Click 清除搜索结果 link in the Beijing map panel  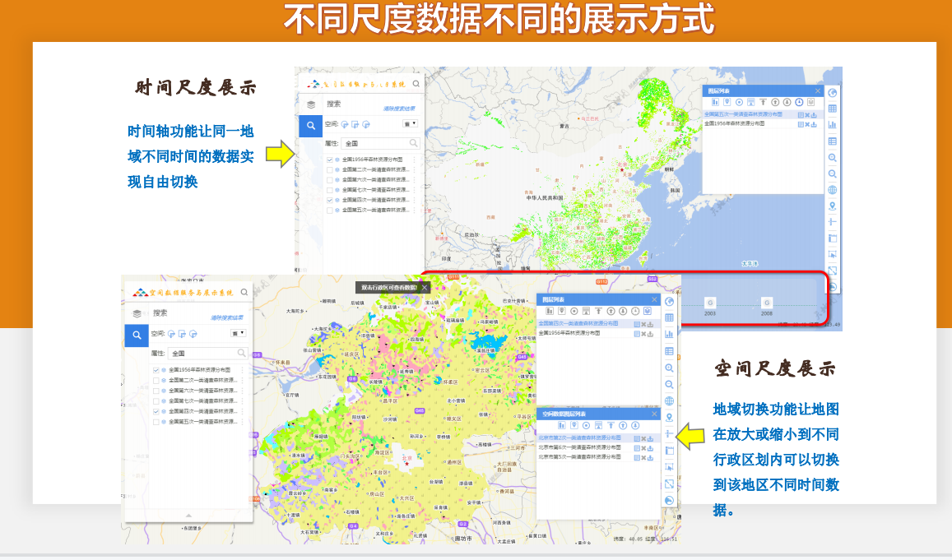point(226,317)
